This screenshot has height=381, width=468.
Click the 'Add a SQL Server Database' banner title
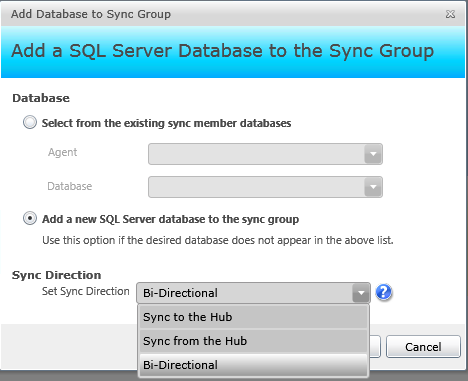tap(223, 51)
